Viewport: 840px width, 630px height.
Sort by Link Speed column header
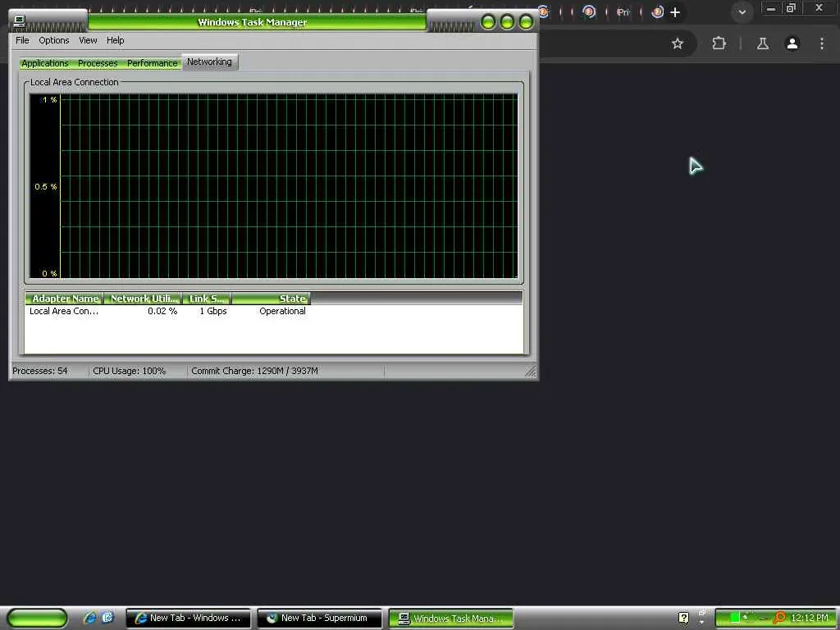(x=207, y=299)
